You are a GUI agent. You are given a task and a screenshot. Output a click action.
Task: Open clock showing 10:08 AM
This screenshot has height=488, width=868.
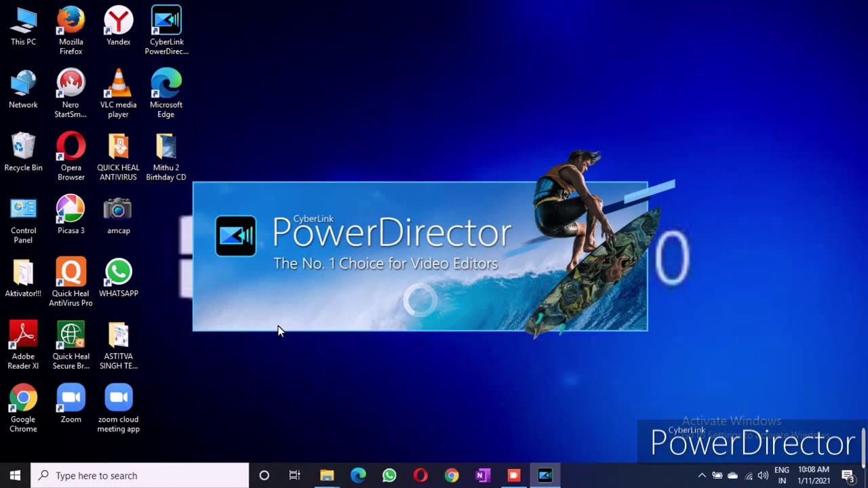[x=814, y=475]
